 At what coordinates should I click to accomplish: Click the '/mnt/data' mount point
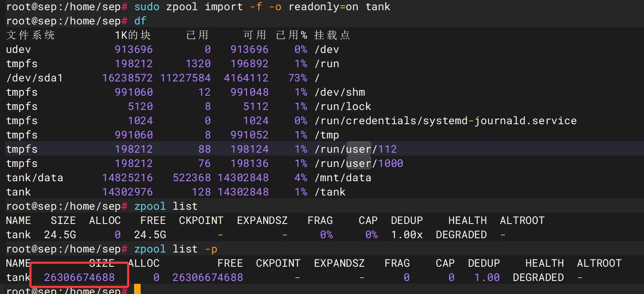343,178
